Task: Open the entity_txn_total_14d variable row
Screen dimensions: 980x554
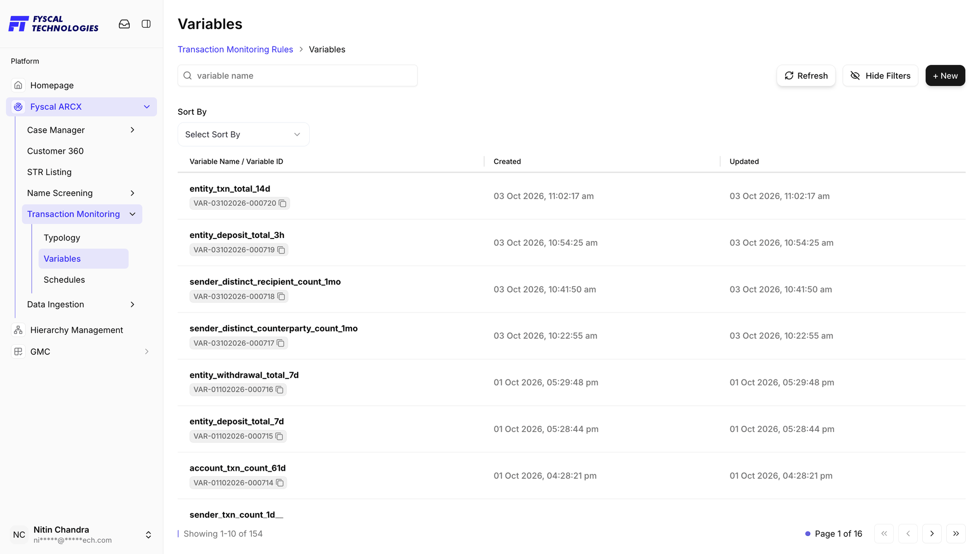Action: 571,196
